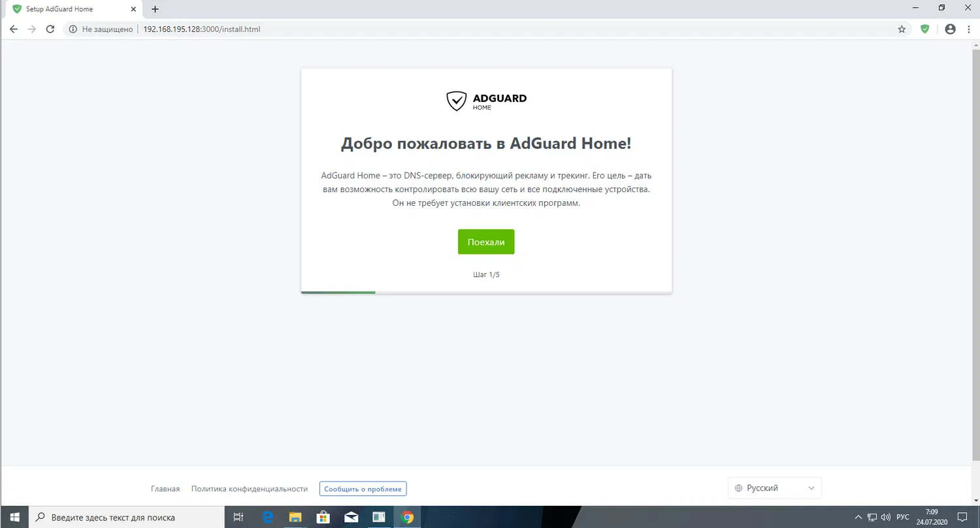Open the Главная footer link
This screenshot has width=980, height=528.
165,489
